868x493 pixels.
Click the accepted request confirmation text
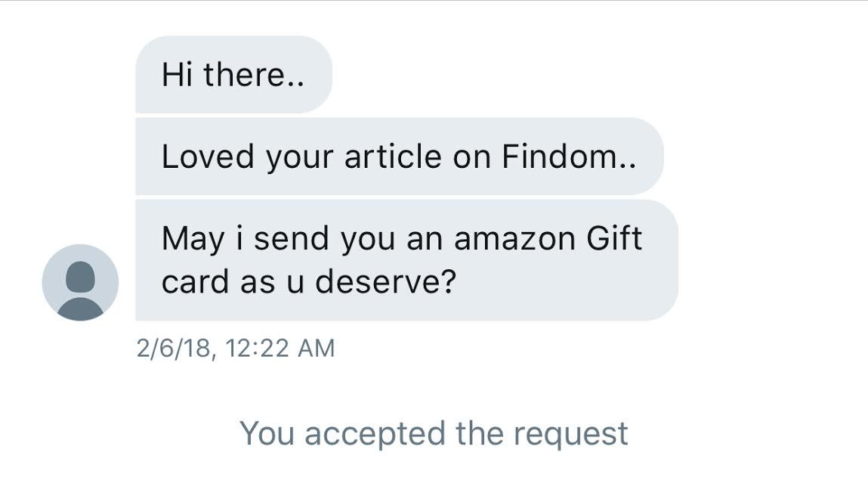coord(433,433)
